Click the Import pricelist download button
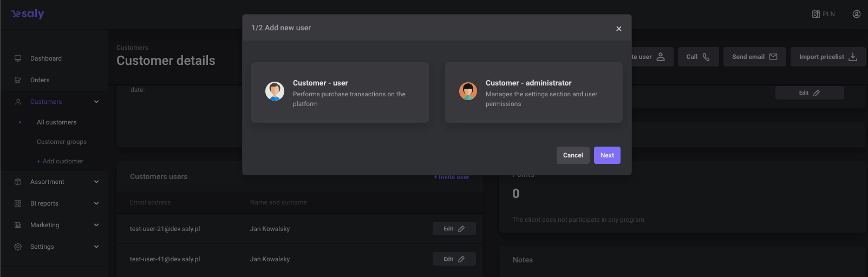Viewport: 868px width, 277px height. (x=827, y=57)
